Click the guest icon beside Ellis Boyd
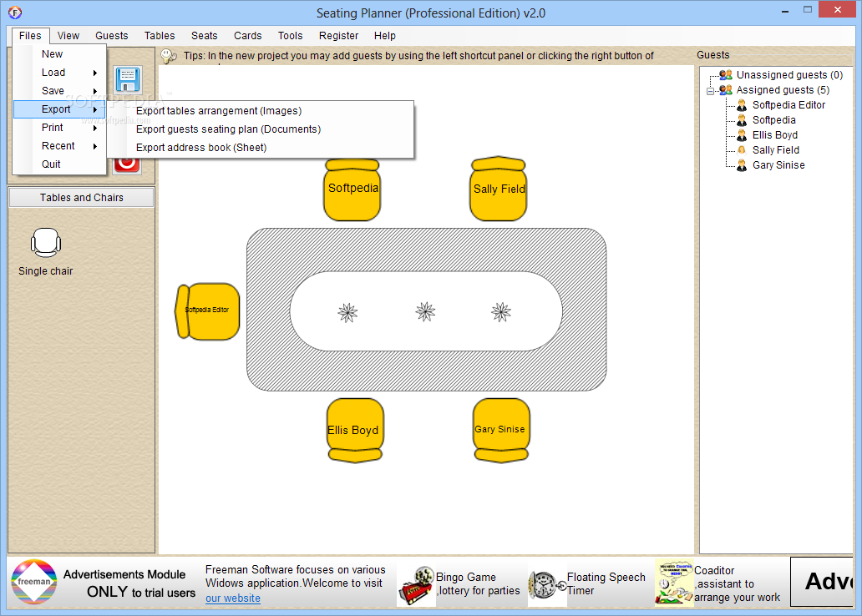The image size is (862, 616). (x=742, y=135)
